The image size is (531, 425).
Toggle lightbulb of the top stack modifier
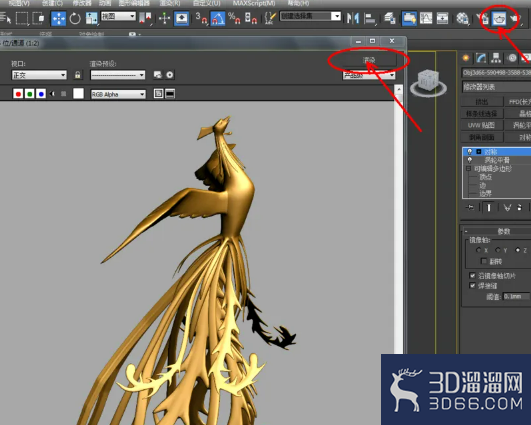tap(469, 151)
